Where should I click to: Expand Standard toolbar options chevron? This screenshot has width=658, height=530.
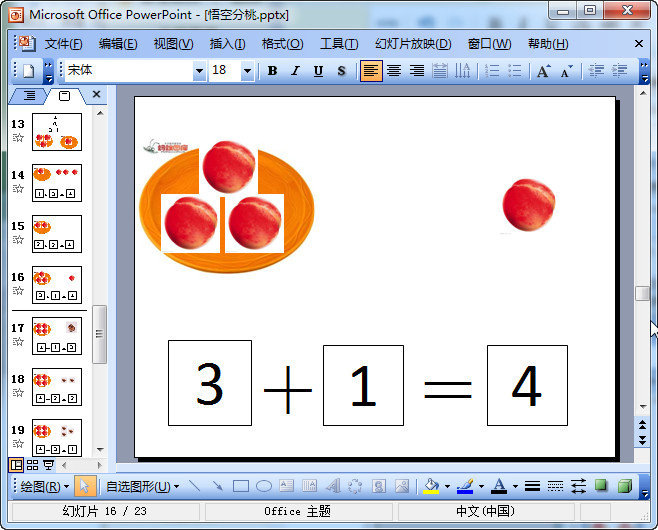(49, 72)
